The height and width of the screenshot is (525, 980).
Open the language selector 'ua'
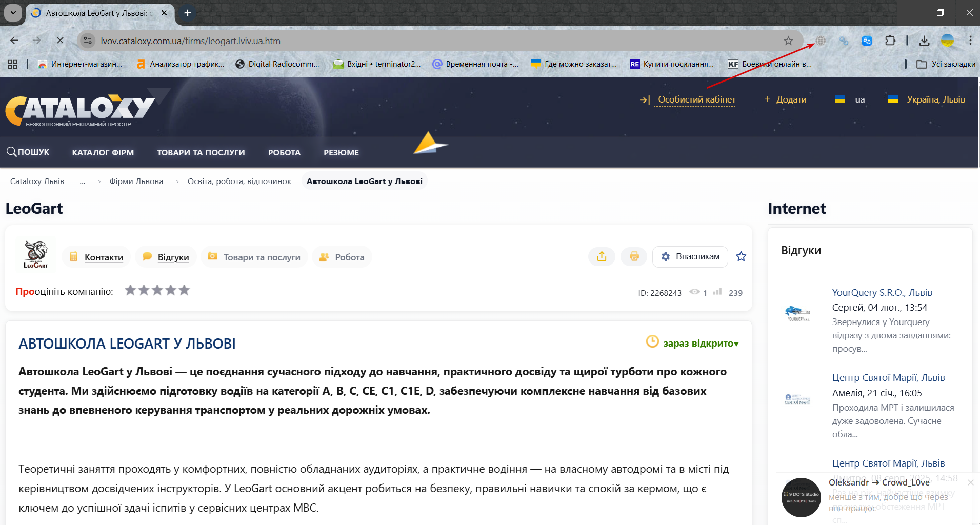pos(850,99)
